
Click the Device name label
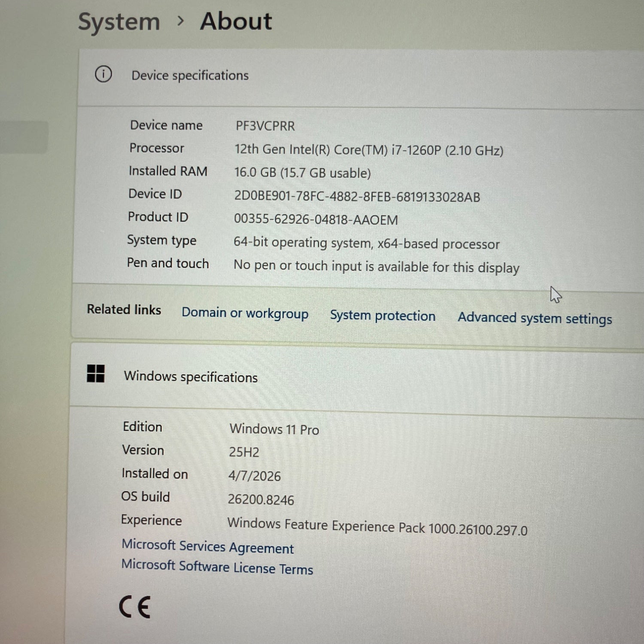click(x=166, y=125)
